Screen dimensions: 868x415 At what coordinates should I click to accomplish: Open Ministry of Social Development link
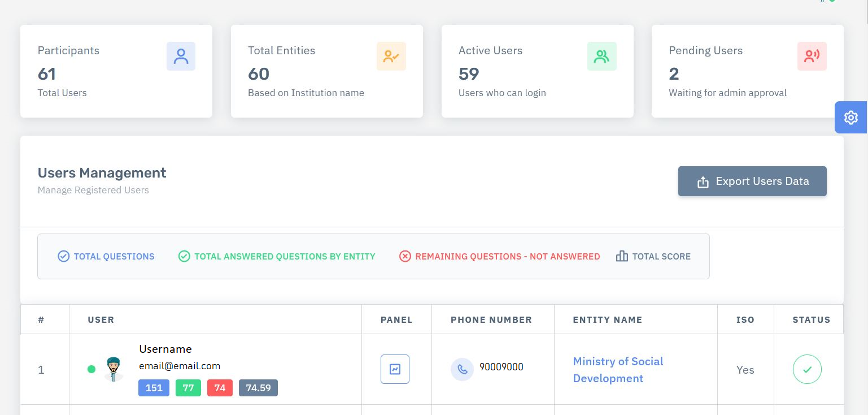pyautogui.click(x=618, y=370)
